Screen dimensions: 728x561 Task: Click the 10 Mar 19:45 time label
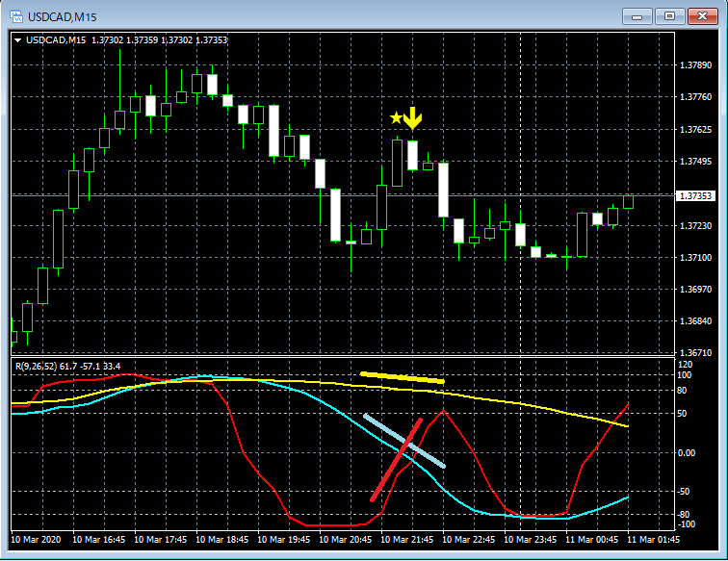click(284, 540)
